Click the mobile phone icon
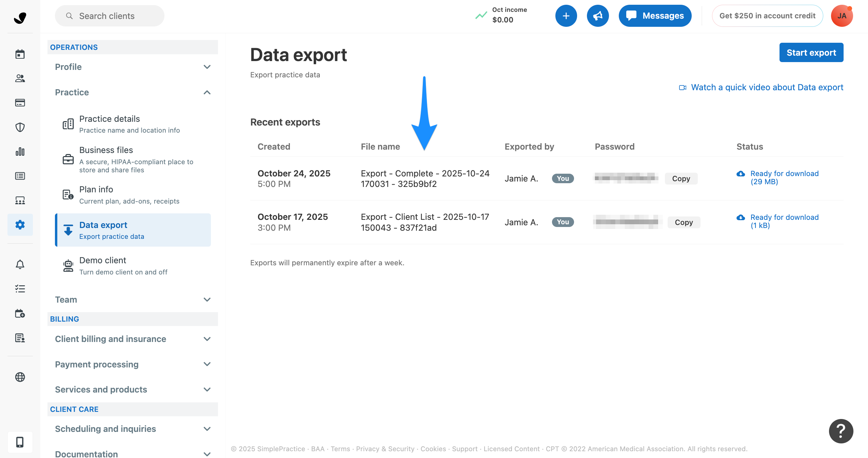Screen dimensions: 868x458 20,442
